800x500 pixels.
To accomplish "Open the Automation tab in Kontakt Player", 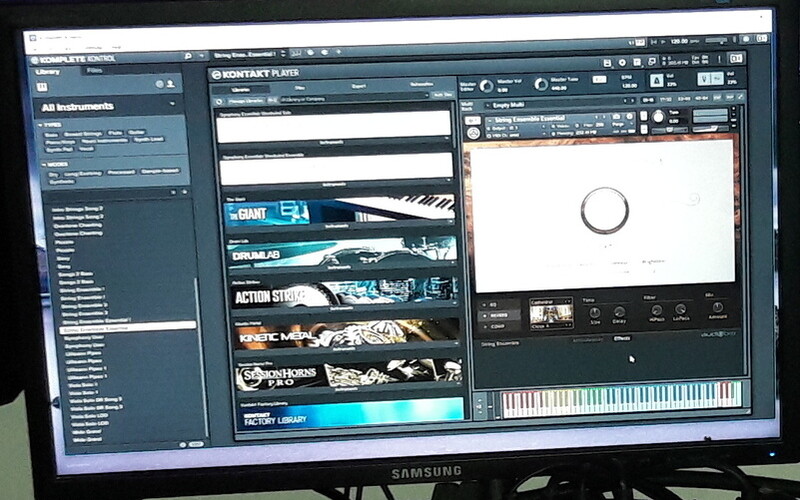I will 421,85.
